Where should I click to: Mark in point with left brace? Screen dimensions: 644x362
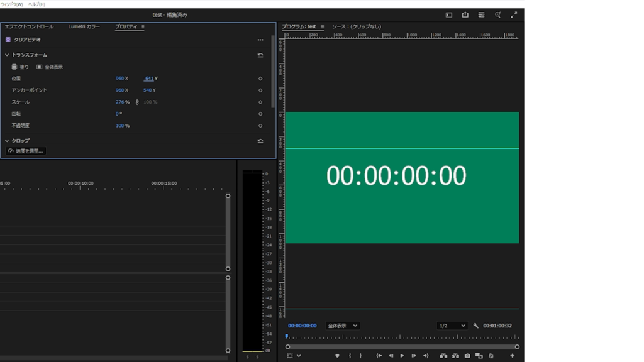(x=350, y=356)
